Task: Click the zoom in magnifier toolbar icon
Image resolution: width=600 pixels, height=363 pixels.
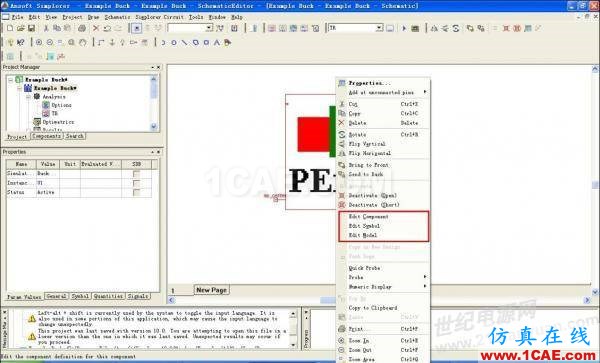Action: pyautogui.click(x=39, y=42)
